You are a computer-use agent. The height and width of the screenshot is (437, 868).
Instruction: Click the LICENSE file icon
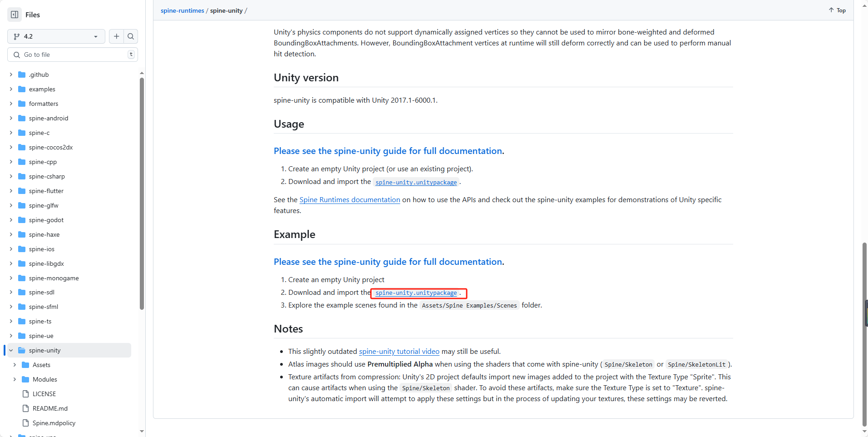25,394
